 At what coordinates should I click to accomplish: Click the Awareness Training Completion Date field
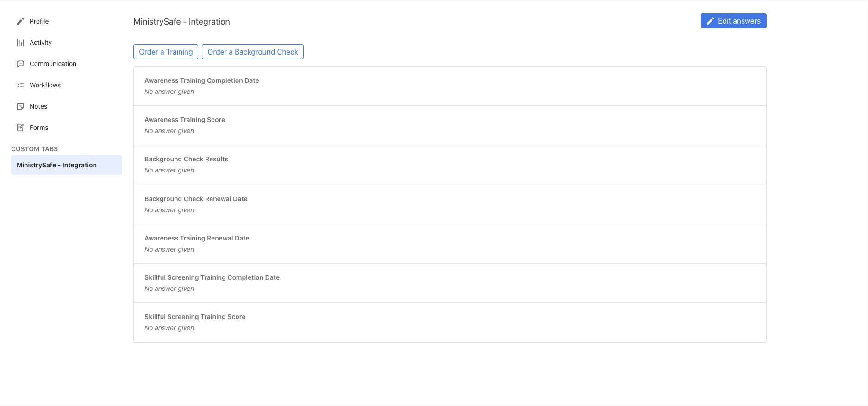click(x=449, y=86)
